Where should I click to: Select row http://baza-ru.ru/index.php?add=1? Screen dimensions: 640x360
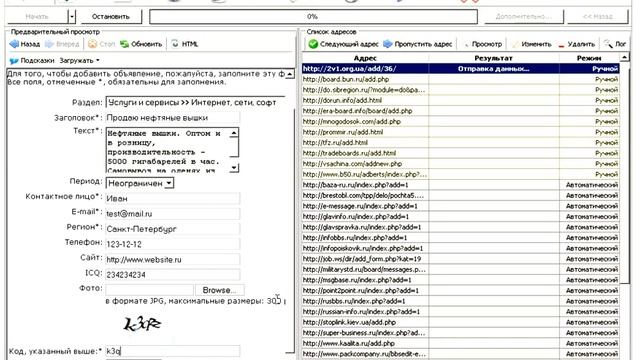point(461,185)
